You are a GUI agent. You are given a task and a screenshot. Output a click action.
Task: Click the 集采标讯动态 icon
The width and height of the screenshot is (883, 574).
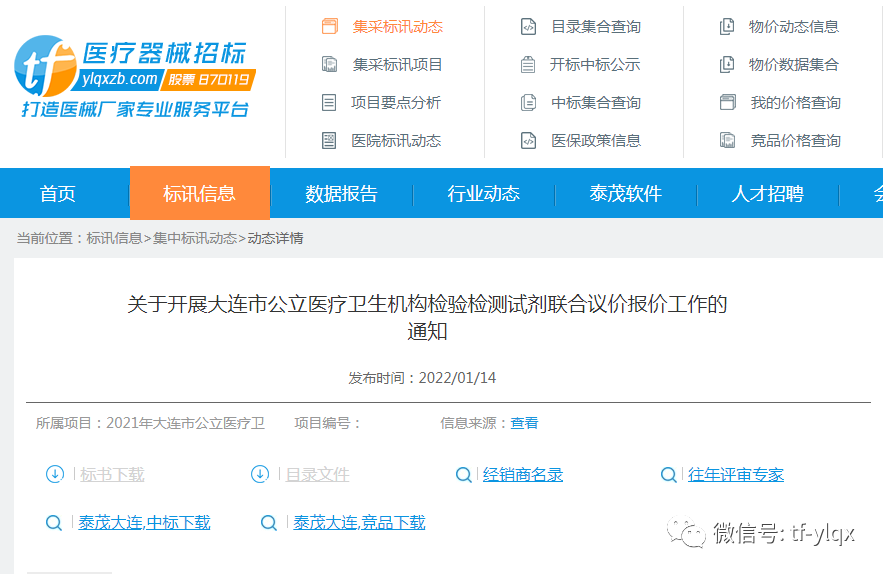click(x=329, y=27)
